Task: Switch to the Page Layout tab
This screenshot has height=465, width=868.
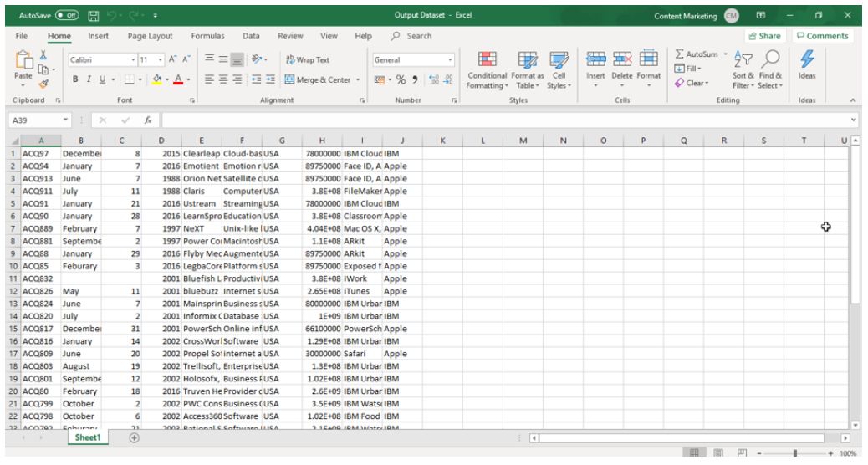Action: point(150,36)
